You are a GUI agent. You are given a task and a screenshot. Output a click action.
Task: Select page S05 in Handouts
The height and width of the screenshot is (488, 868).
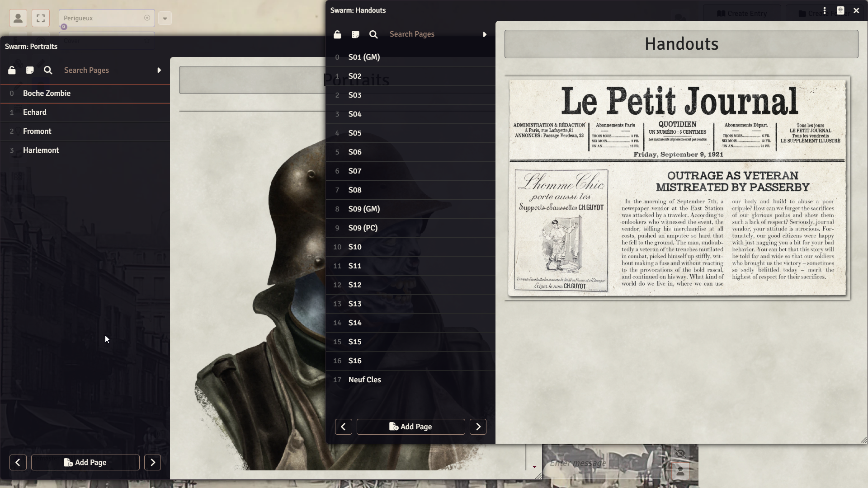pos(410,133)
